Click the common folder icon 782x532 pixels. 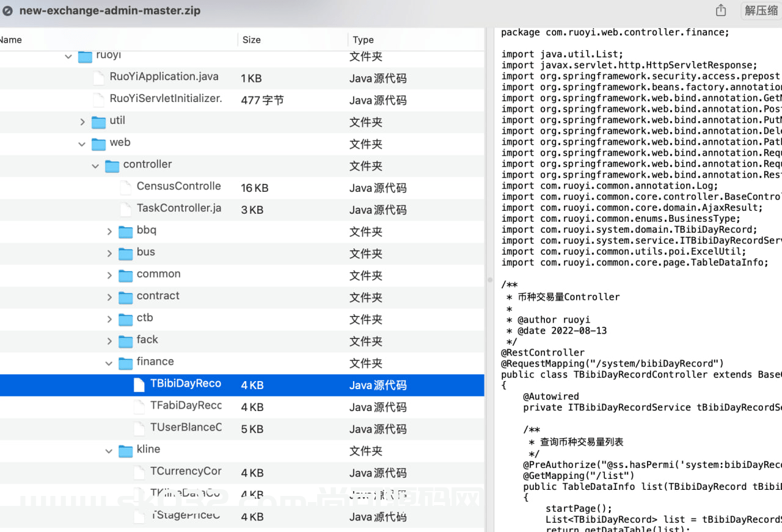(125, 275)
